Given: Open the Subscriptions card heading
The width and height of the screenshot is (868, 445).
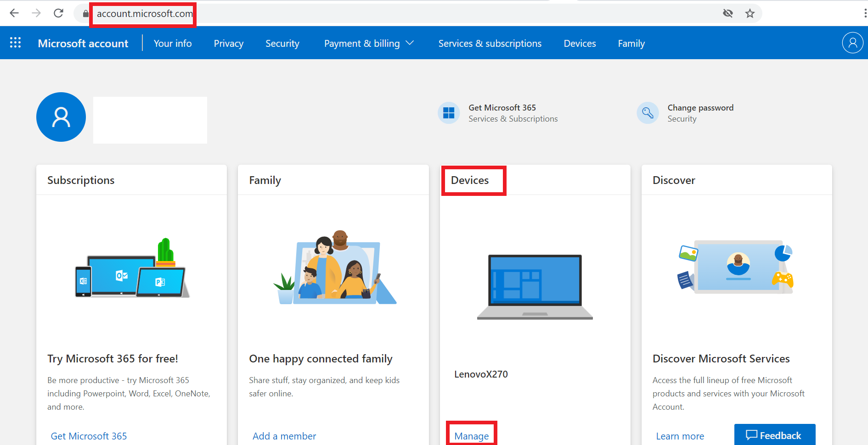Looking at the screenshot, I should 81,180.
